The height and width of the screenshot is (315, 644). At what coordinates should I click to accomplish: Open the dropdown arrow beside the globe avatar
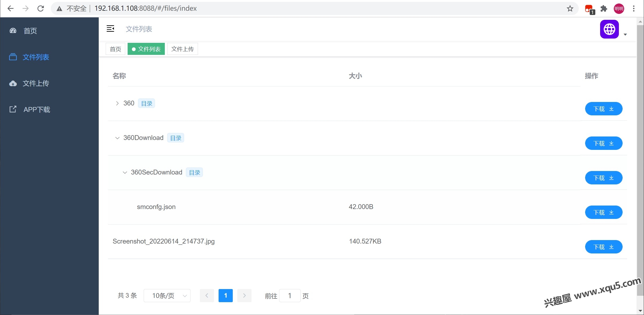[x=625, y=34]
